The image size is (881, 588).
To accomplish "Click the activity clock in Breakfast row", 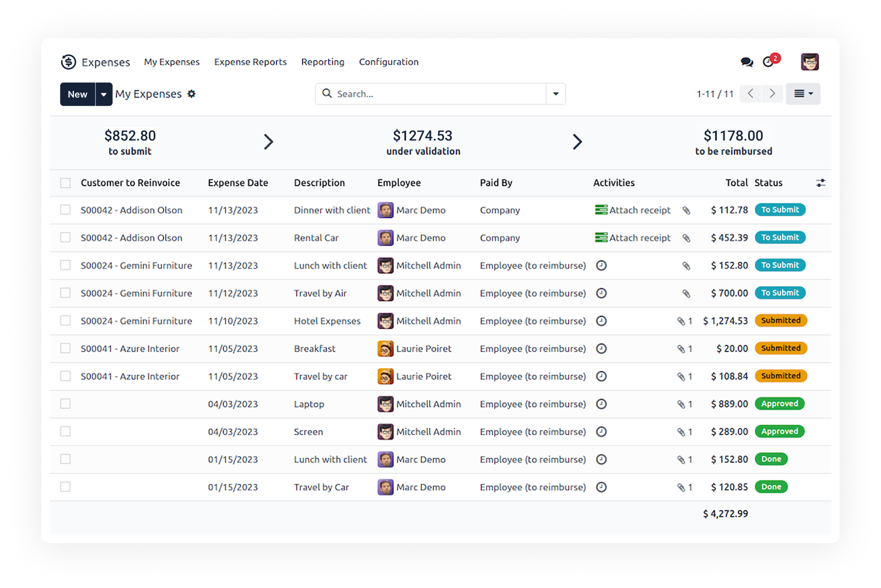I will point(602,348).
